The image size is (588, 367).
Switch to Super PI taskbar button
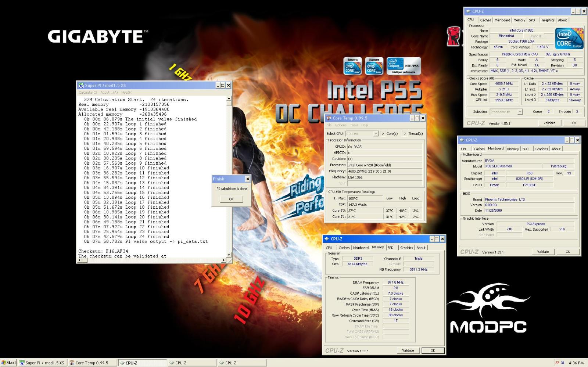[42, 363]
